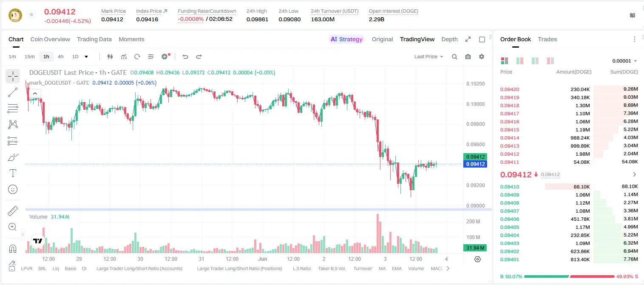Viewport: 644px width, 285px height.
Task: Click the buy/sell ratio bar
Action: pyautogui.click(x=569, y=276)
